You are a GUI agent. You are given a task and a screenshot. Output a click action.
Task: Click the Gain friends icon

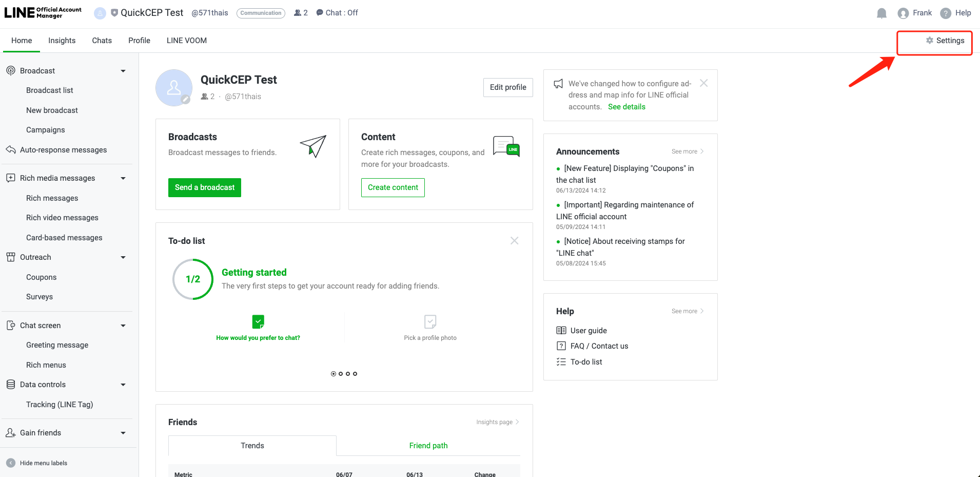point(11,433)
